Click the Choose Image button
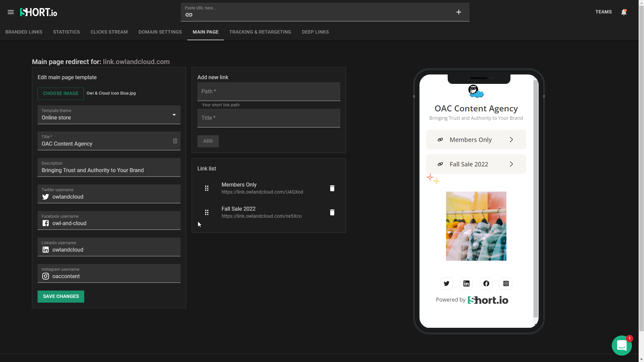Image resolution: width=644 pixels, height=362 pixels. tap(61, 94)
